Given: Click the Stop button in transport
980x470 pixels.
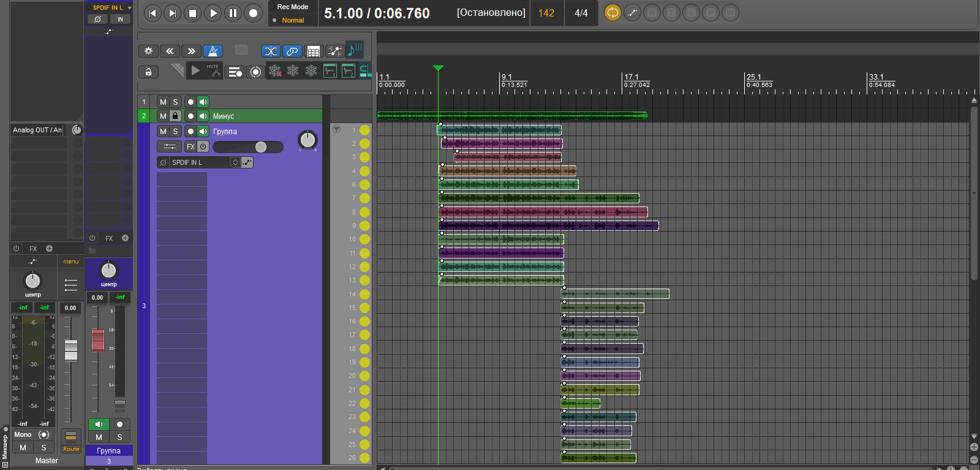Looking at the screenshot, I should tap(192, 13).
